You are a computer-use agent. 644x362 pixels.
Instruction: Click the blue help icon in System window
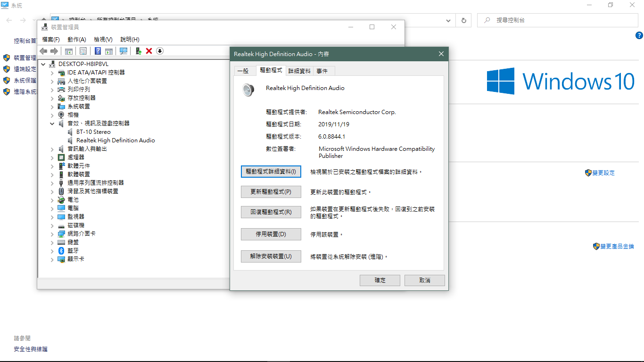(639, 35)
